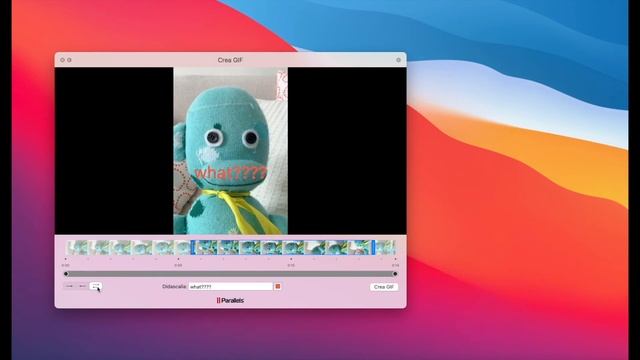The height and width of the screenshot is (360, 640).
Task: Click the first filmstrip thumbnail frame
Action: [78, 248]
